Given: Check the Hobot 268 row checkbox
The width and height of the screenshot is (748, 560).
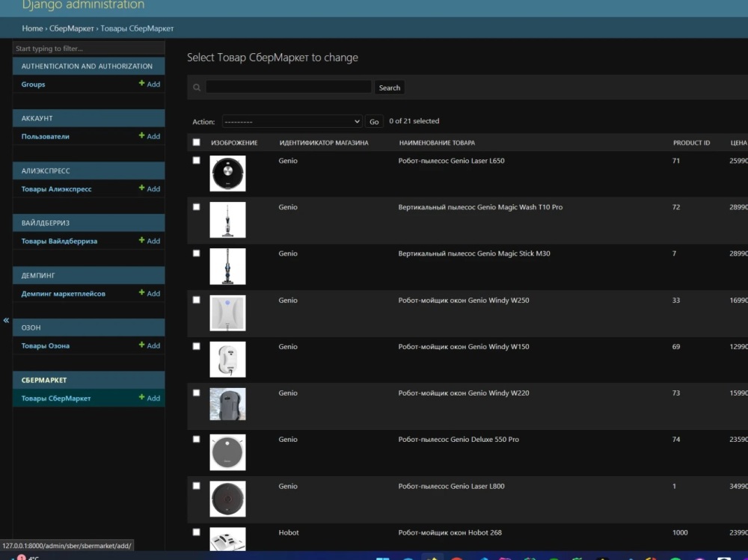Looking at the screenshot, I should [x=197, y=532].
